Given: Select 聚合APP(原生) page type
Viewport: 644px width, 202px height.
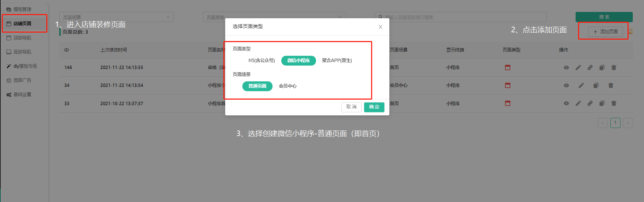Looking at the screenshot, I should (337, 61).
